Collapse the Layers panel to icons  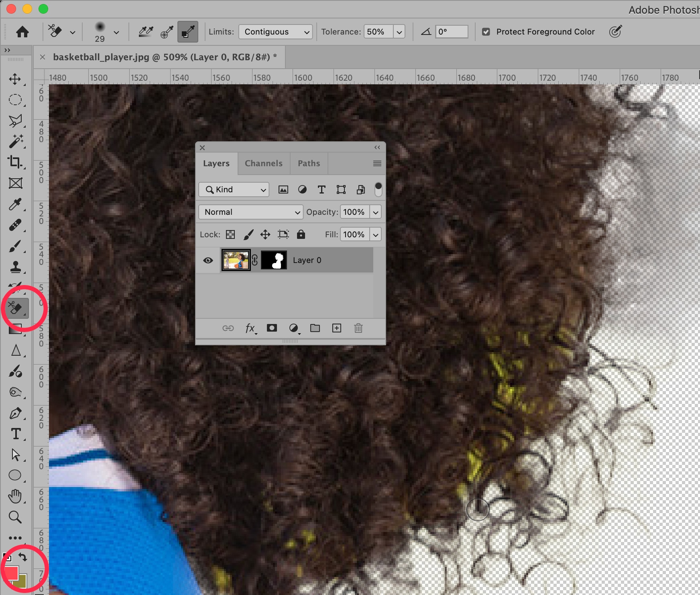point(377,147)
